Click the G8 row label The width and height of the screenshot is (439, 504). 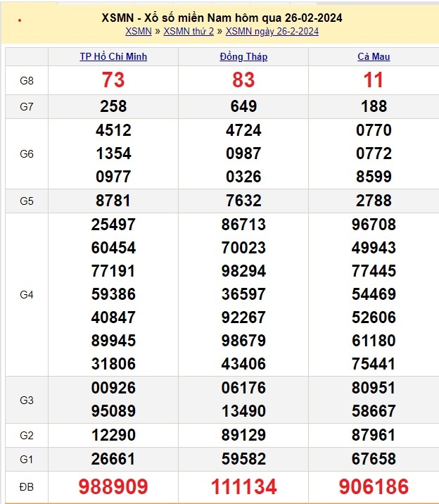click(27, 81)
